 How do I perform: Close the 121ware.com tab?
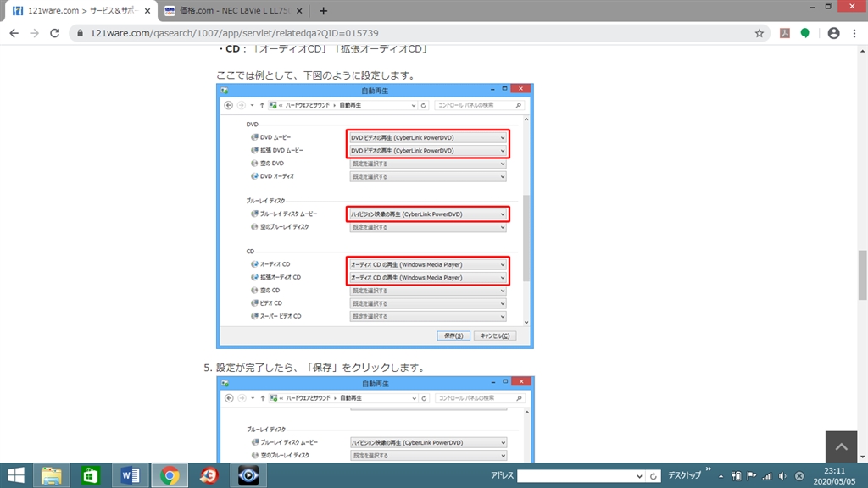(147, 10)
